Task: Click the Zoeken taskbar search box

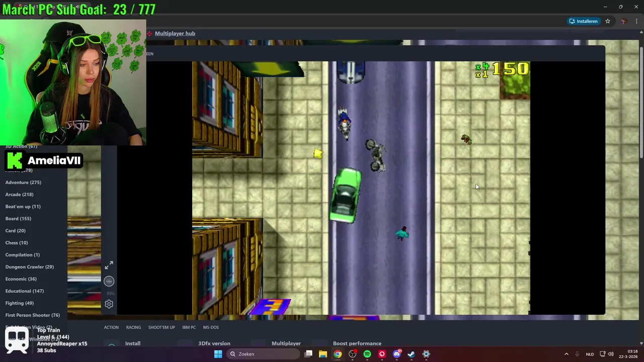Action: pyautogui.click(x=263, y=354)
